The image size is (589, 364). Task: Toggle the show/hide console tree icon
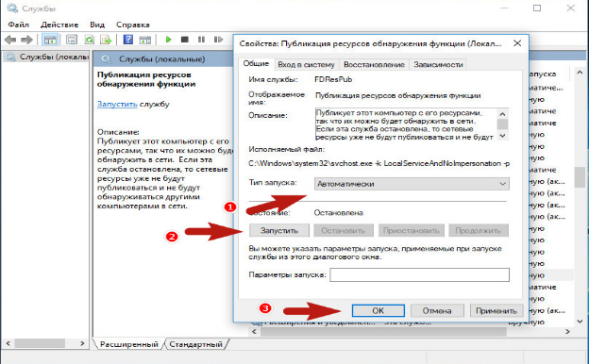coord(50,40)
